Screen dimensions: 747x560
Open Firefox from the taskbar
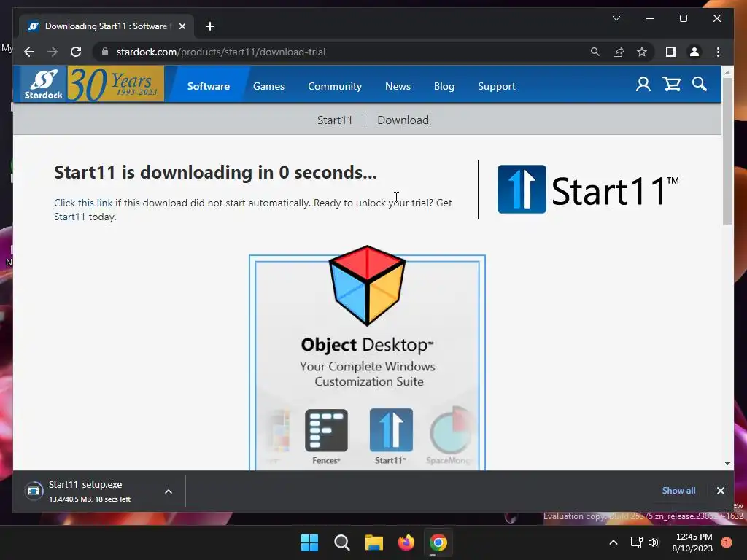tap(406, 542)
